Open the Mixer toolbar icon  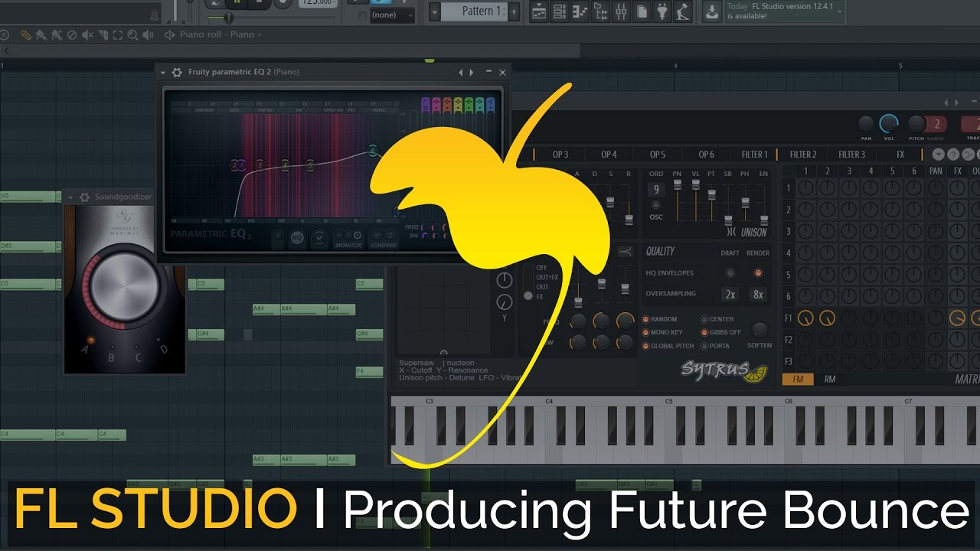[x=622, y=11]
